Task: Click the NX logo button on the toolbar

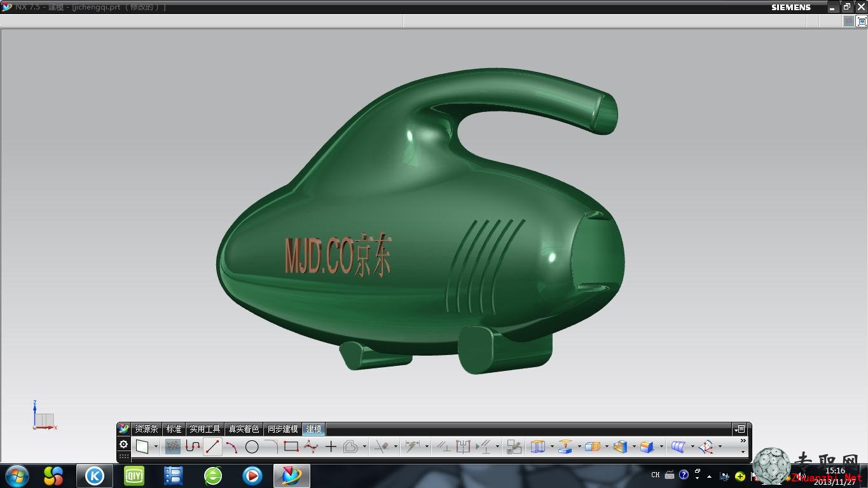Action: coord(123,429)
